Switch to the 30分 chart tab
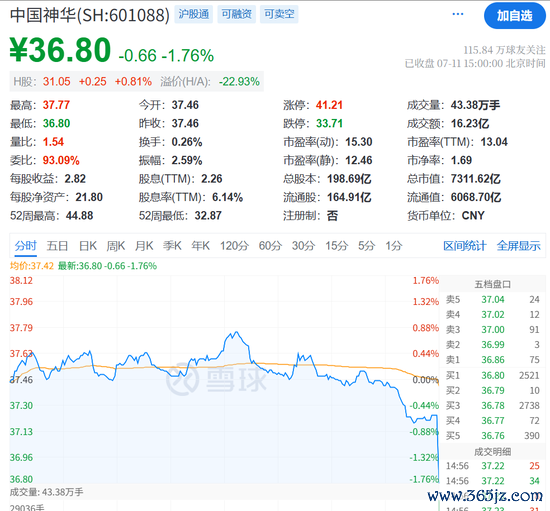This screenshot has height=511, width=550. pos(303,246)
